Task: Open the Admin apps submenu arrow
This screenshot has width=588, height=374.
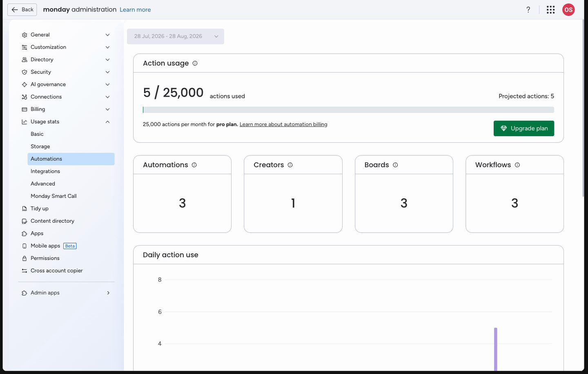Action: tap(108, 293)
